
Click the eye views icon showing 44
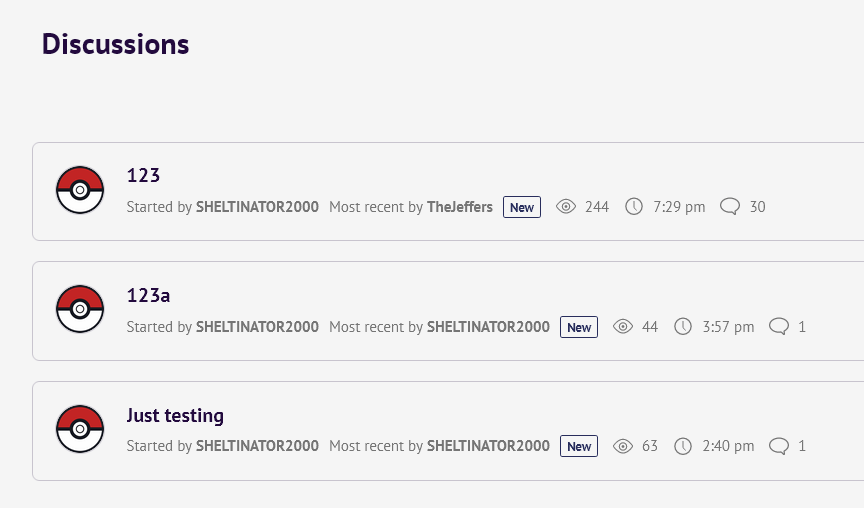coord(623,327)
